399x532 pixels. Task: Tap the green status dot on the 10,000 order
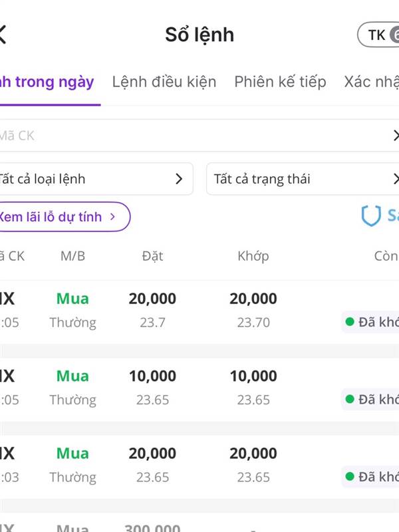[350, 400]
